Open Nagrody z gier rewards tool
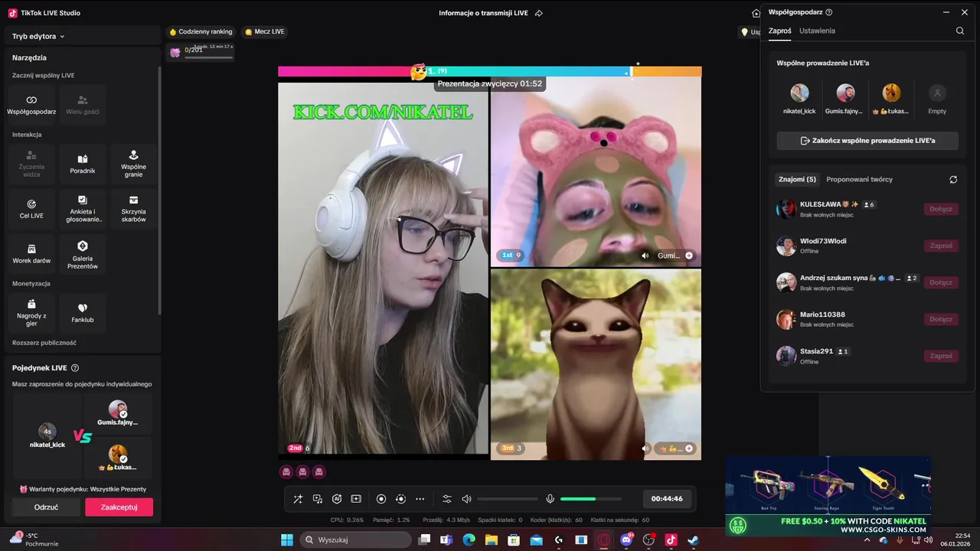Screen dimensions: 980x551 click(31, 313)
